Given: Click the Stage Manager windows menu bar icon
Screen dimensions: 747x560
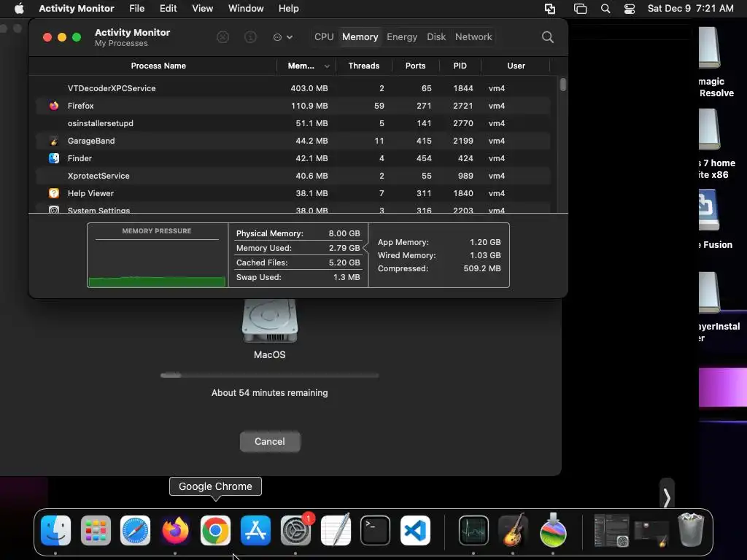Looking at the screenshot, I should pyautogui.click(x=580, y=9).
